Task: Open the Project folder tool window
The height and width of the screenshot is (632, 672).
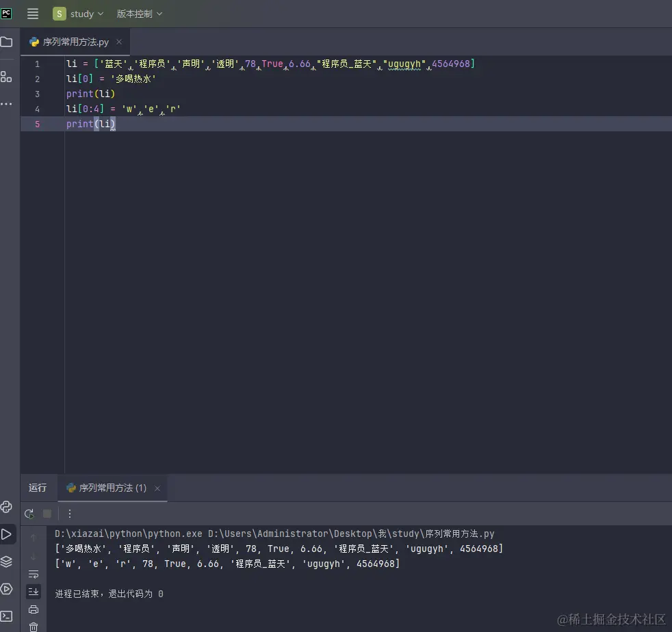Action: click(6, 42)
